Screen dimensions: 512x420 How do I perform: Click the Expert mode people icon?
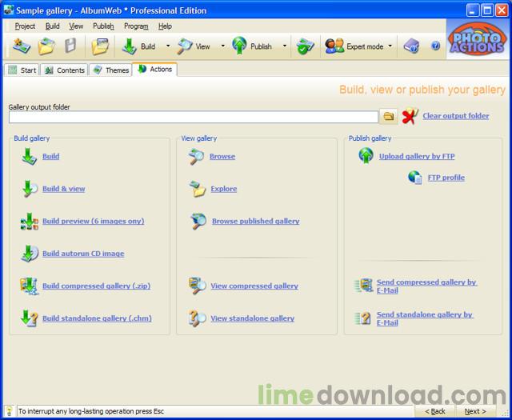click(x=334, y=46)
